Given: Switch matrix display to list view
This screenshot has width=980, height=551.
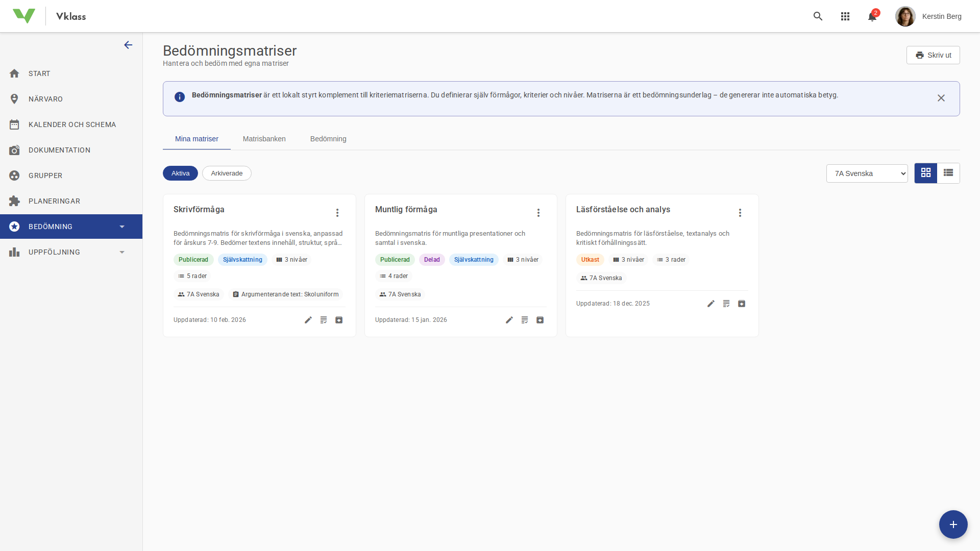Looking at the screenshot, I should (948, 173).
